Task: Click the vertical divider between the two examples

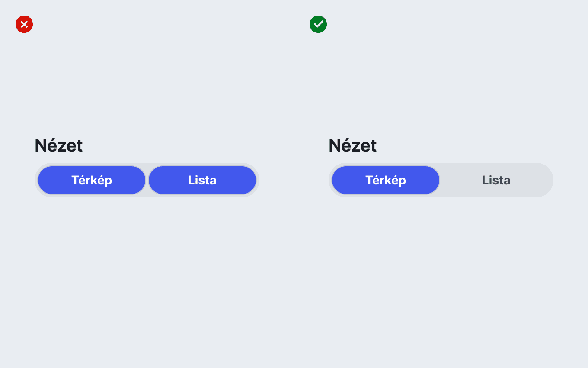Action: pyautogui.click(x=294, y=184)
